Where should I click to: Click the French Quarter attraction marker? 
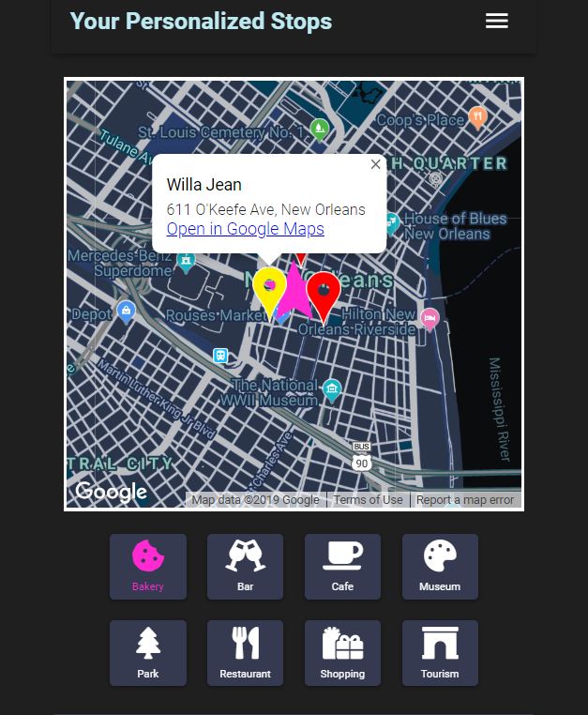[436, 178]
